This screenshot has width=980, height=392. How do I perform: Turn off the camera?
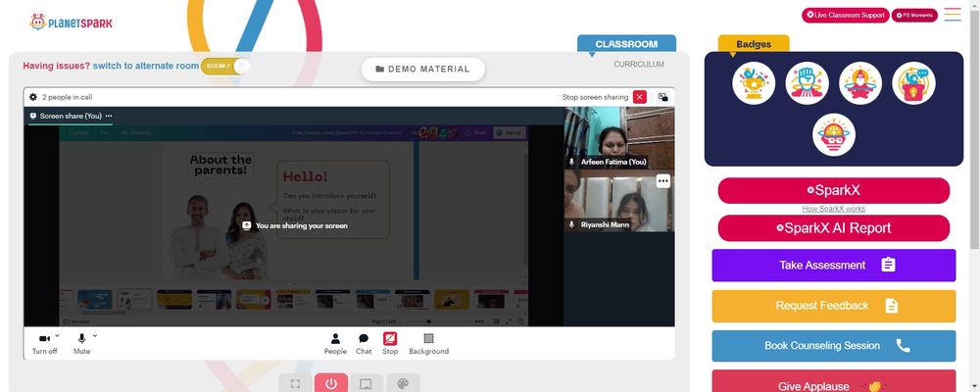[44, 343]
